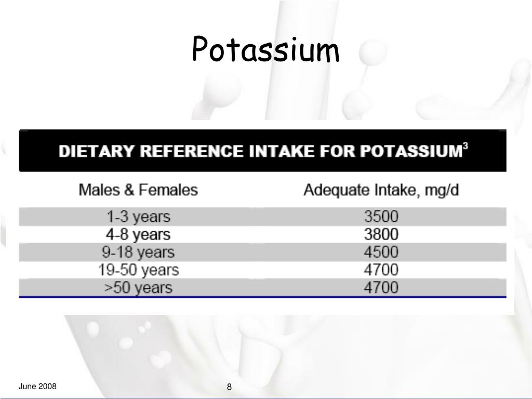
Task: Click the "Adequate Intake, mg/d" column heading
Action: tap(381, 190)
